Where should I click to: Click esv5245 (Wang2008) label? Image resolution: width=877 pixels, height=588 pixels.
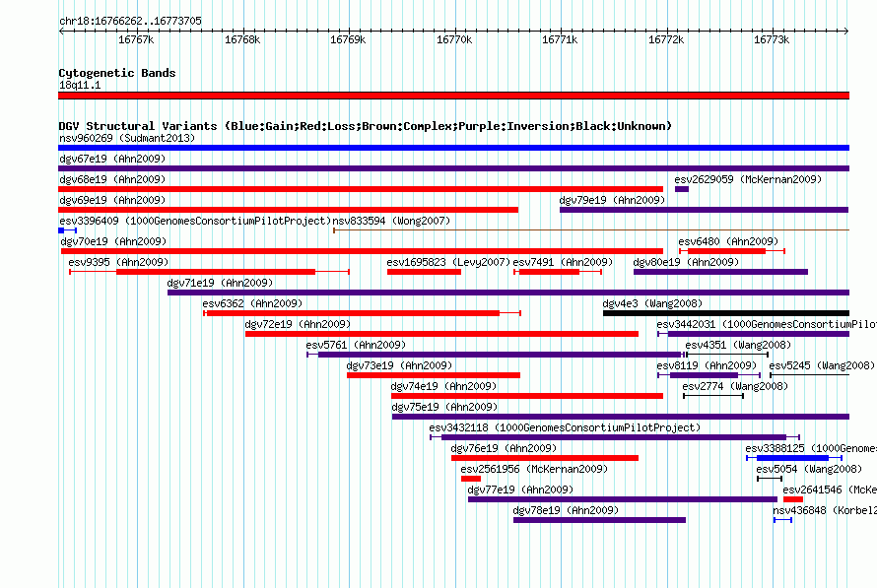(x=822, y=365)
